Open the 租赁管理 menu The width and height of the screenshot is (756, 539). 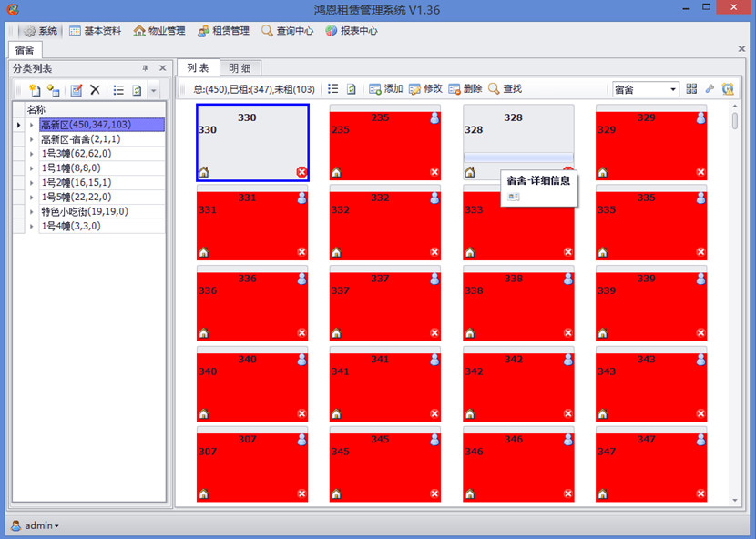click(x=224, y=31)
